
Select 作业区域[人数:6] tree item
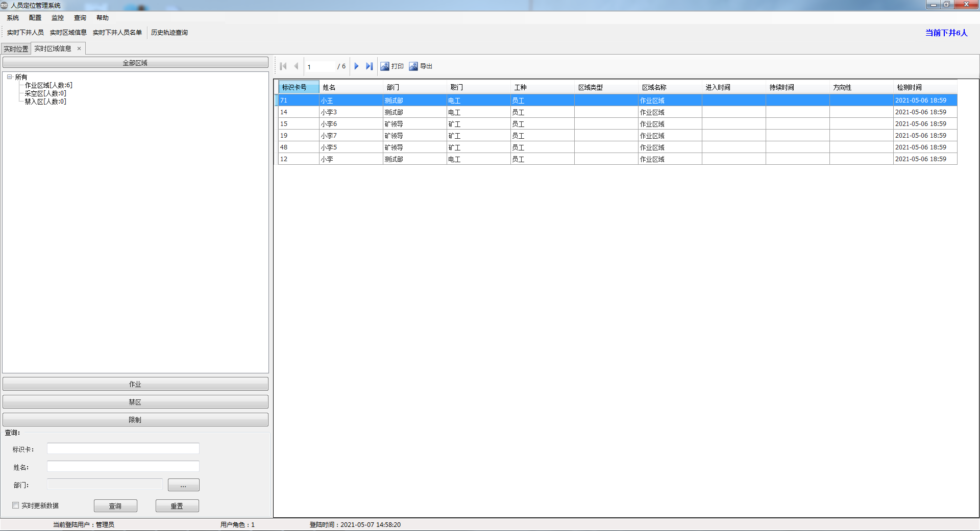point(48,85)
